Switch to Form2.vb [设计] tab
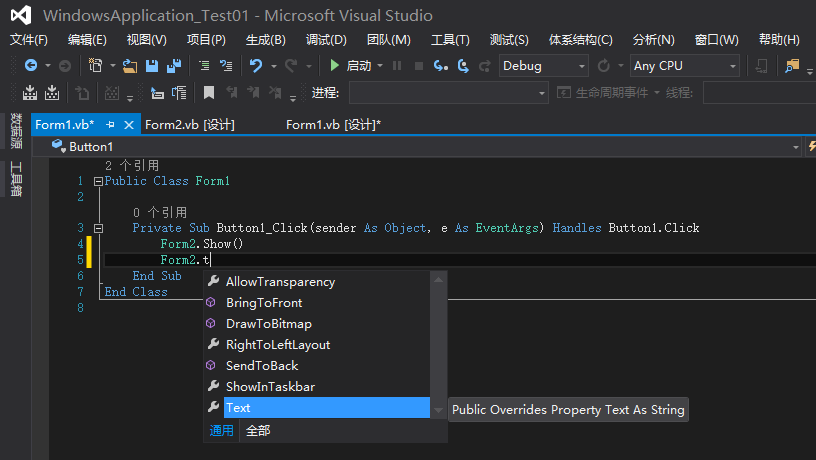This screenshot has width=816, height=460. (190, 125)
